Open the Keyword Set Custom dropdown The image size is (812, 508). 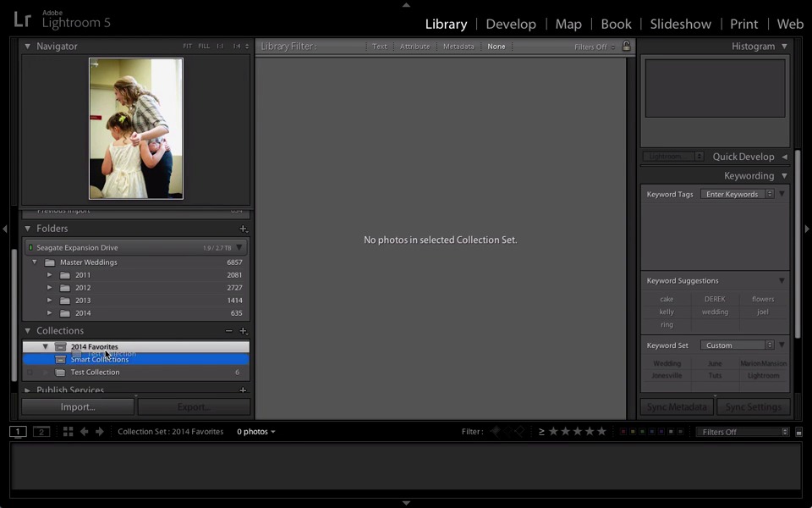[737, 345]
